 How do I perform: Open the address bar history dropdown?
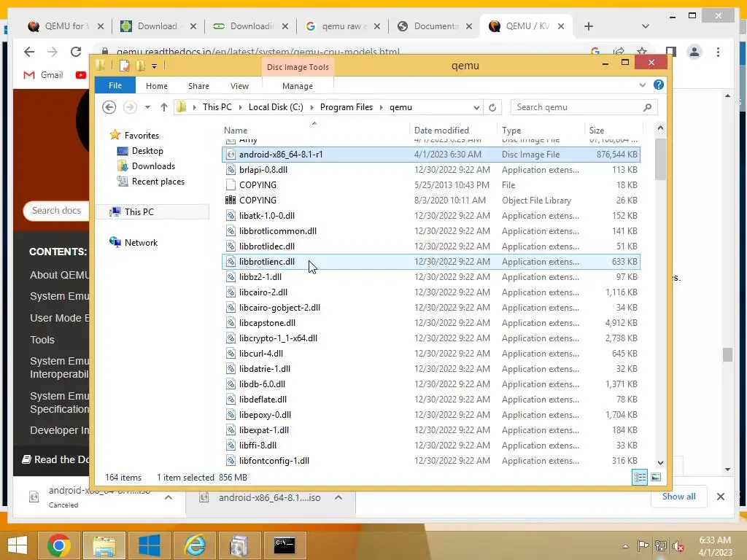(476, 108)
